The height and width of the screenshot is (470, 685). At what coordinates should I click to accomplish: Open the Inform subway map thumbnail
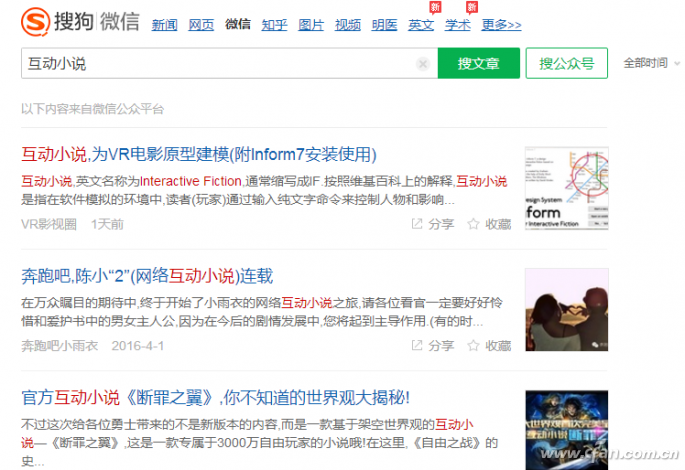[x=567, y=188]
